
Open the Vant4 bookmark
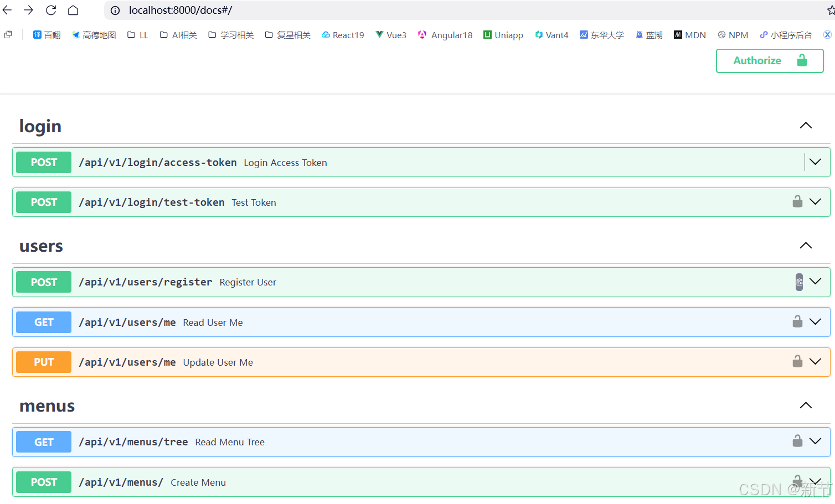point(551,35)
